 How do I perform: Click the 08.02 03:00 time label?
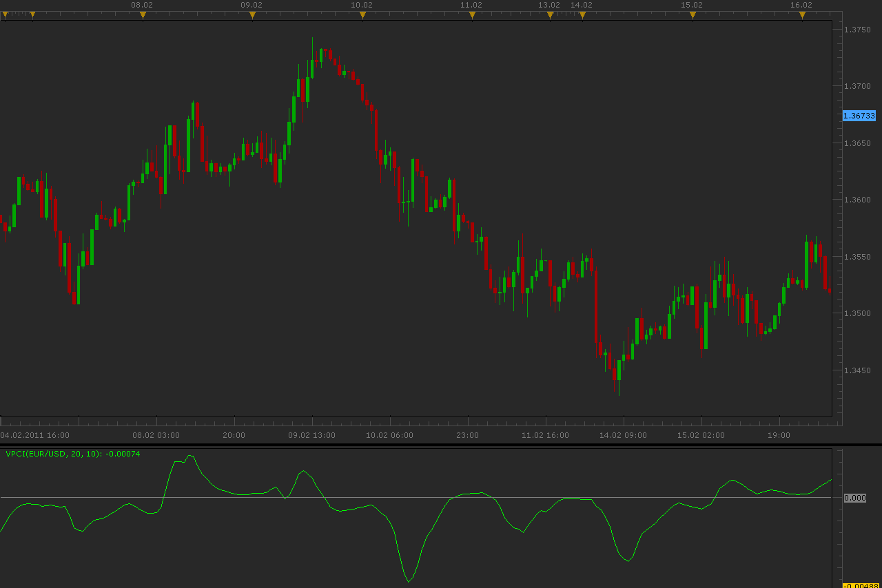pos(156,435)
